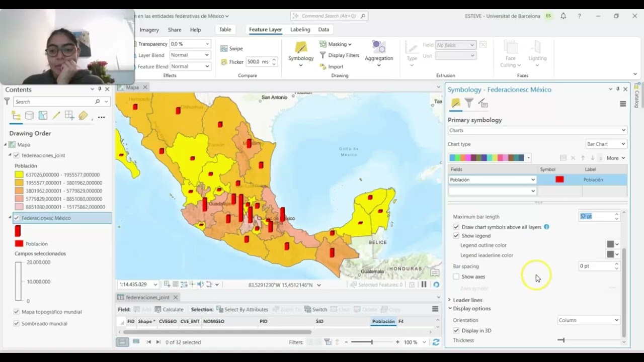Click the Command Search box
Viewport: 644px width, 362px height.
coord(329,16)
